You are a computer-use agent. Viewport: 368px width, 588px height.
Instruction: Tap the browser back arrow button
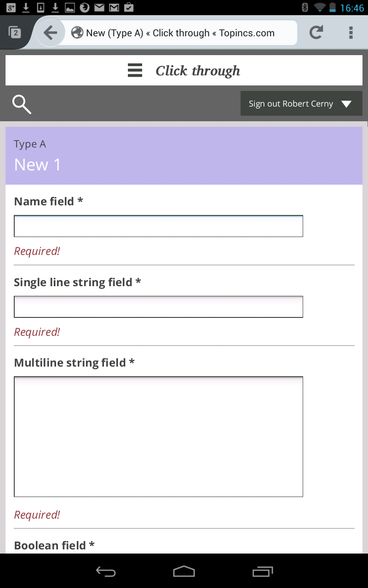tap(50, 33)
